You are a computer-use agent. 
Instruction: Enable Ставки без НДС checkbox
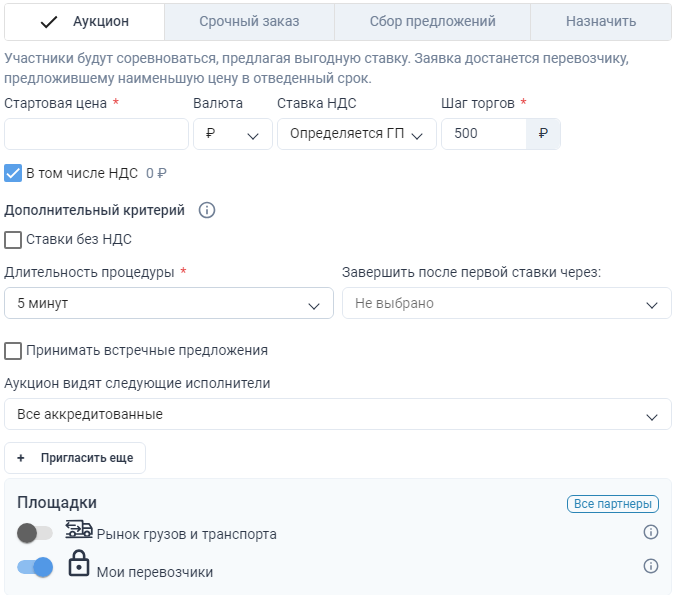[x=13, y=240]
